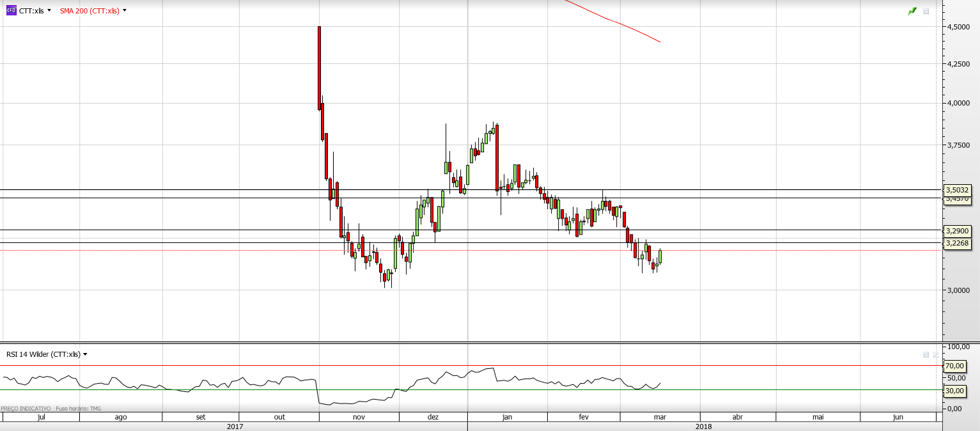Maximize the main price chart panel
Image resolution: width=980 pixels, height=431 pixels.
click(x=926, y=12)
